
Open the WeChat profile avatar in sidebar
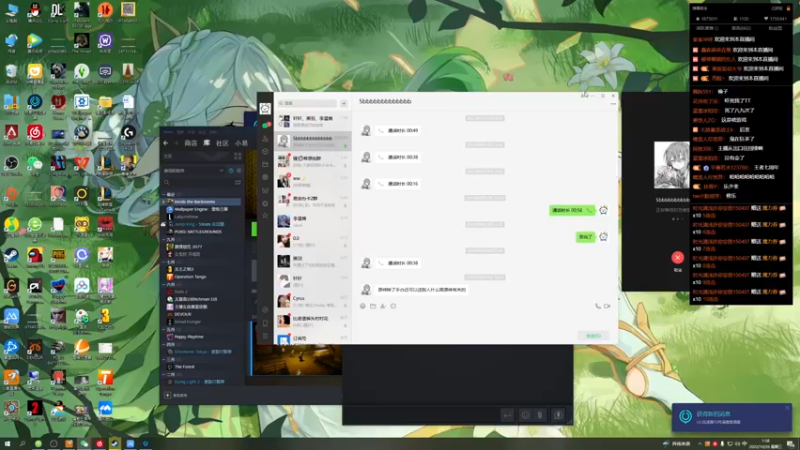pos(265,109)
